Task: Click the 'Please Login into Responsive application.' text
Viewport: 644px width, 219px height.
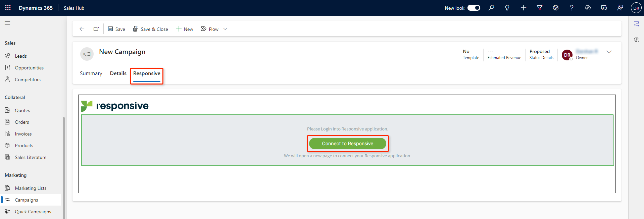Action: pyautogui.click(x=347, y=129)
